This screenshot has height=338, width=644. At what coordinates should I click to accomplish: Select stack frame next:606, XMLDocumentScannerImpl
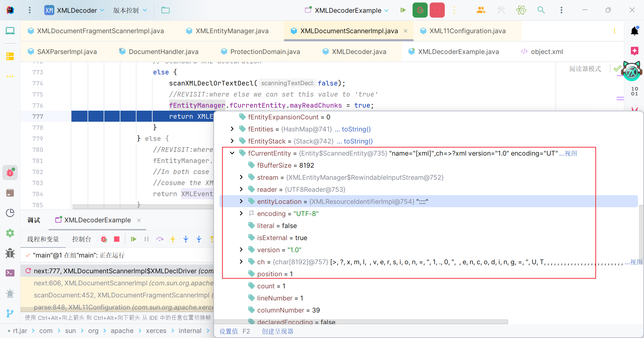tap(117, 283)
